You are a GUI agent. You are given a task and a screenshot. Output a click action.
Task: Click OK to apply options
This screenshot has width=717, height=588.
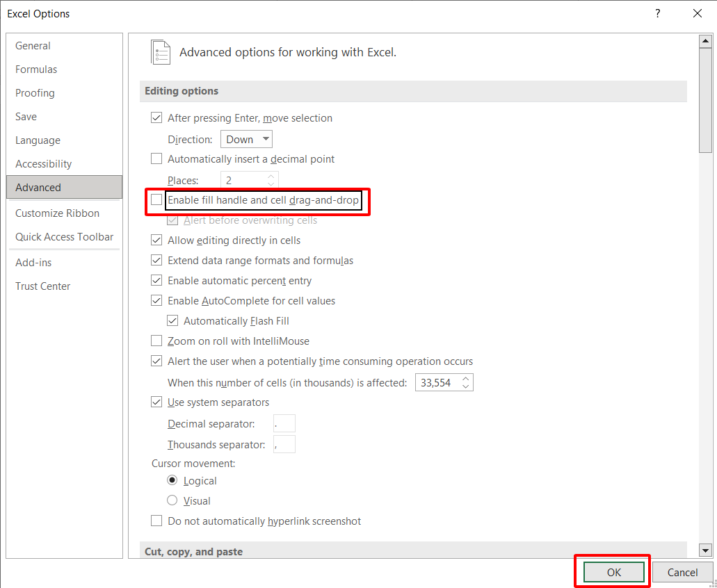point(613,572)
